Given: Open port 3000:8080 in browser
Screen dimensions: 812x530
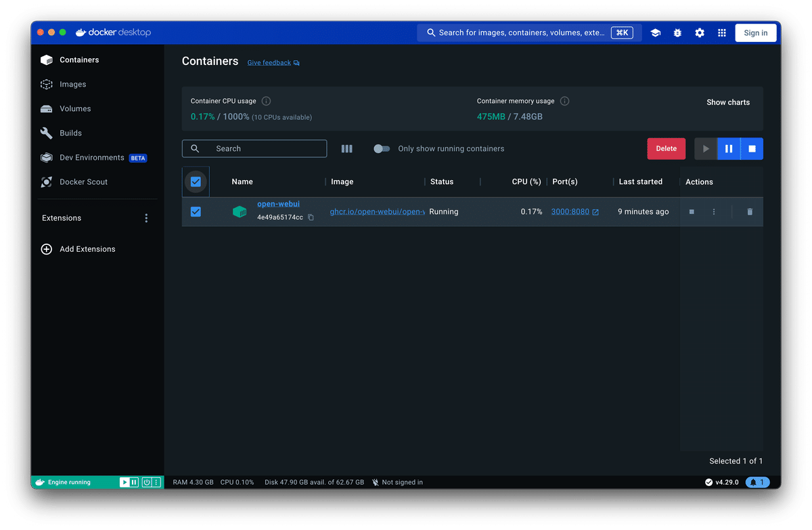Looking at the screenshot, I should click(x=575, y=212).
